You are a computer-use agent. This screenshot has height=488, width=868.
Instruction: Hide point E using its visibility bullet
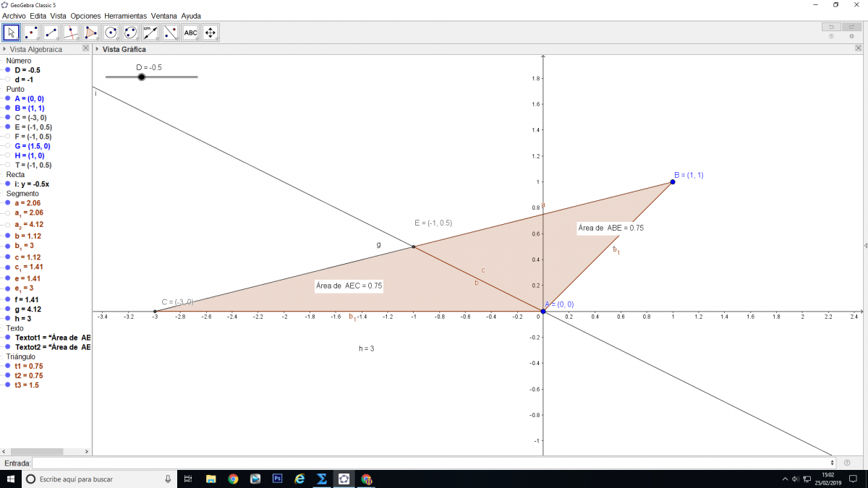click(7, 127)
